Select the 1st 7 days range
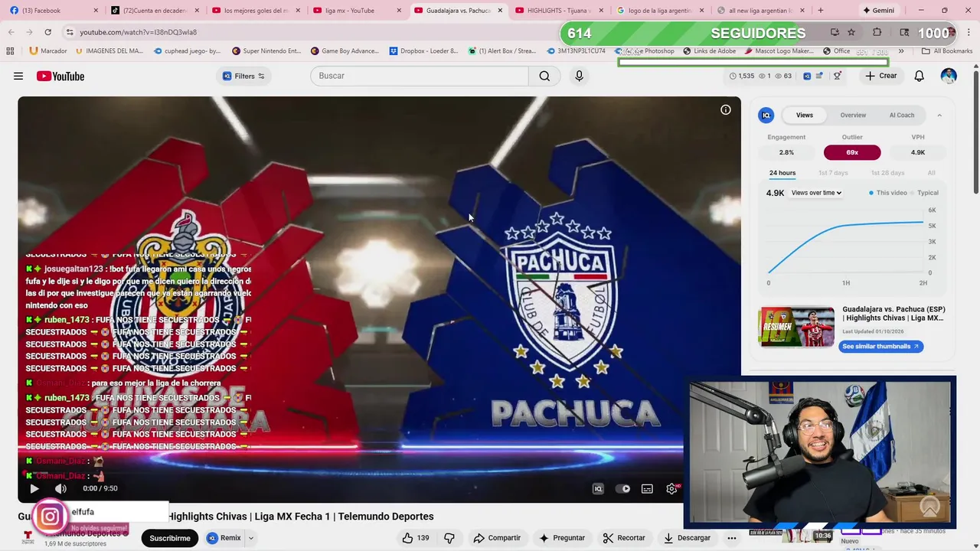 [x=833, y=173]
